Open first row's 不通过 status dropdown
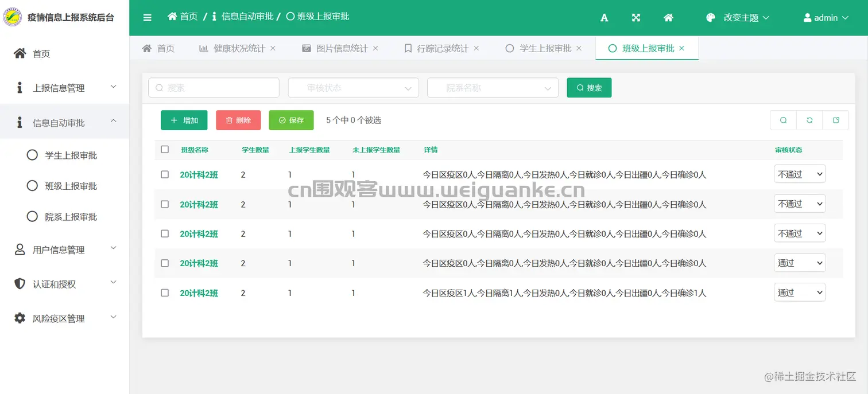Screen dimensions: 868x394 coord(800,174)
